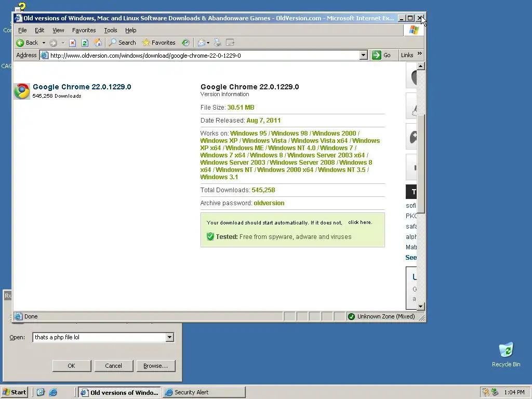Click OK in the Run dialog
The image size is (532, 399).
tap(71, 366)
